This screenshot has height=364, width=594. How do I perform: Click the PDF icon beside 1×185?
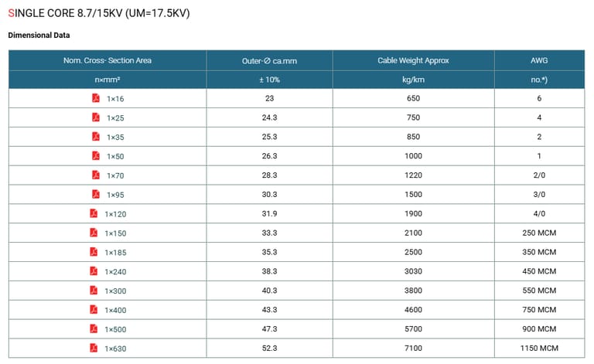coord(94,252)
